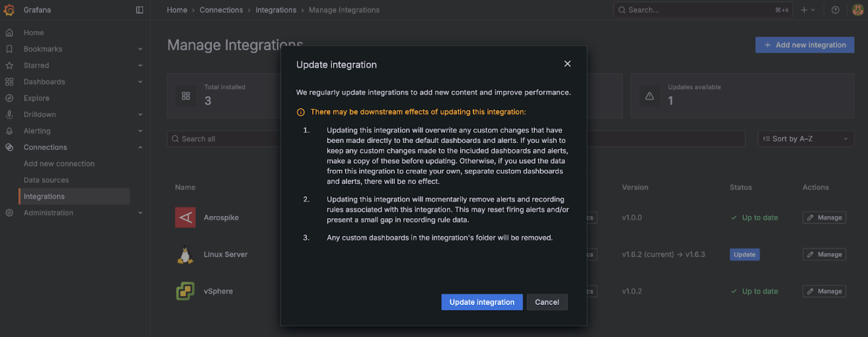The image size is (868, 337).
Task: Collapse sidebar using the dock menu icon
Action: point(140,10)
